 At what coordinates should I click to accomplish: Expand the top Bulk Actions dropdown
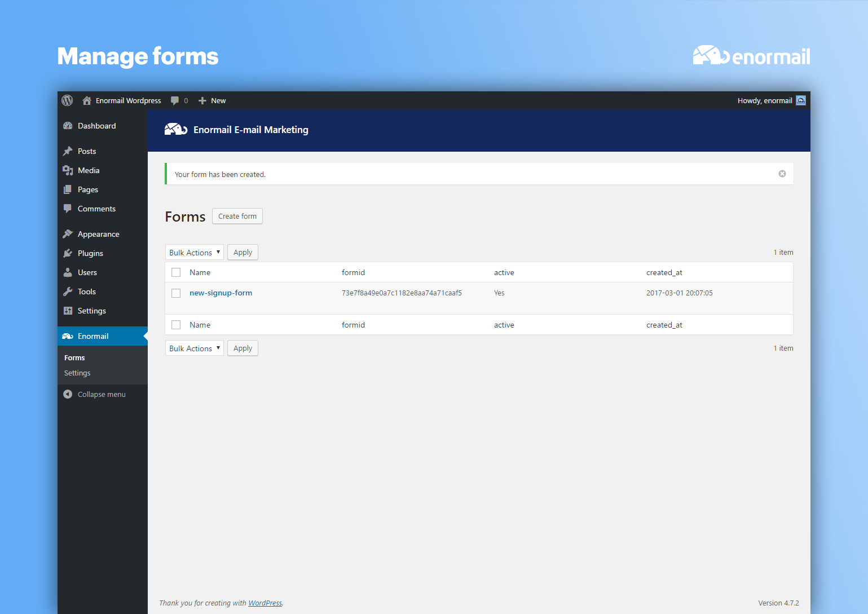coord(194,253)
